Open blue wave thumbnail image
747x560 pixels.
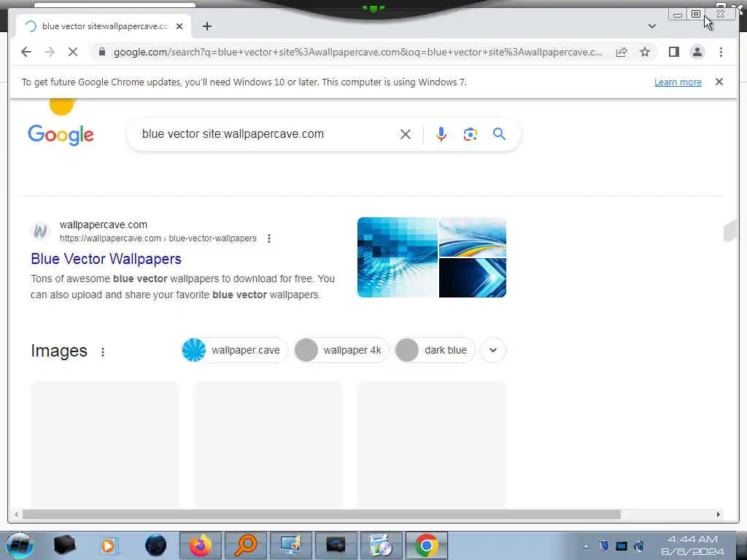[x=473, y=237]
